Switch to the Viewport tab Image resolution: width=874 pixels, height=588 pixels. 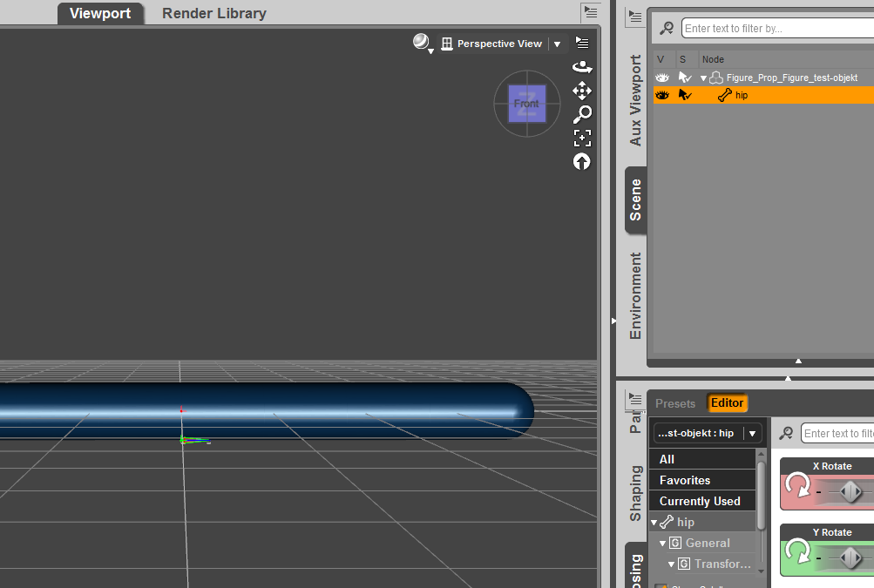(100, 13)
